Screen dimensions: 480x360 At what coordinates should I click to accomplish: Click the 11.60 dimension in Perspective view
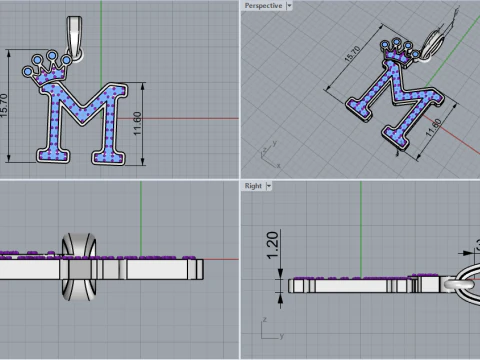(x=434, y=128)
